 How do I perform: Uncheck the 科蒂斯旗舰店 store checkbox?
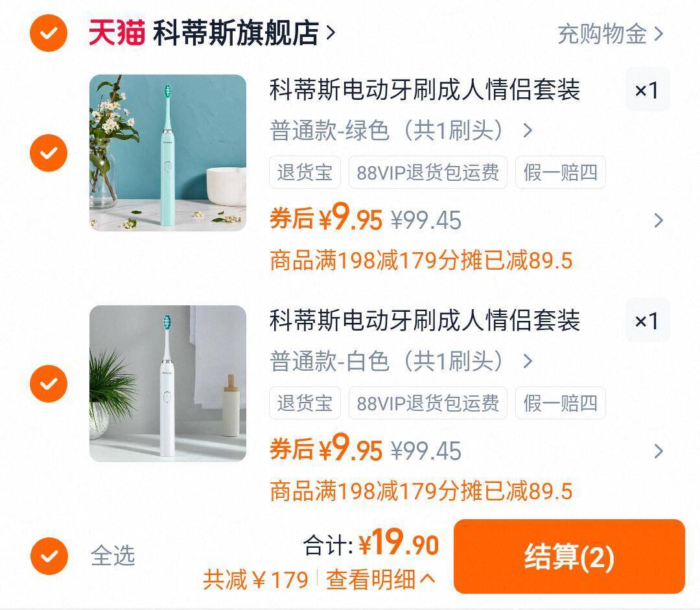click(x=49, y=33)
